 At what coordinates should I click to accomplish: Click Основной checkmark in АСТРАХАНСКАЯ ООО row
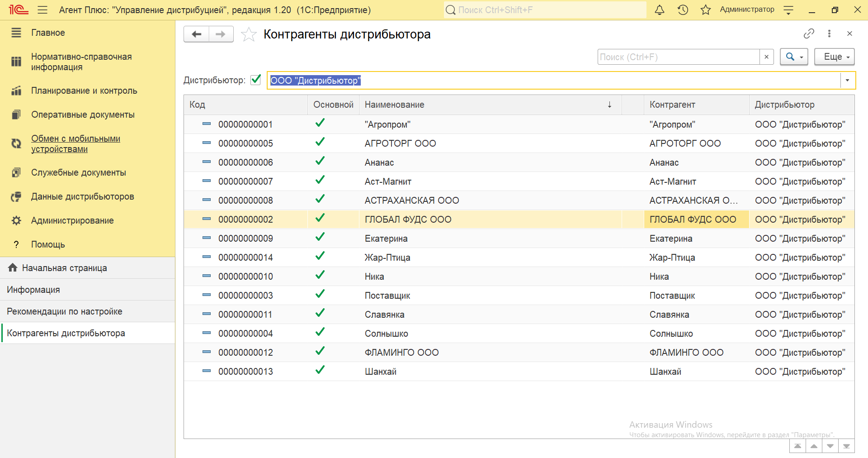pos(320,199)
